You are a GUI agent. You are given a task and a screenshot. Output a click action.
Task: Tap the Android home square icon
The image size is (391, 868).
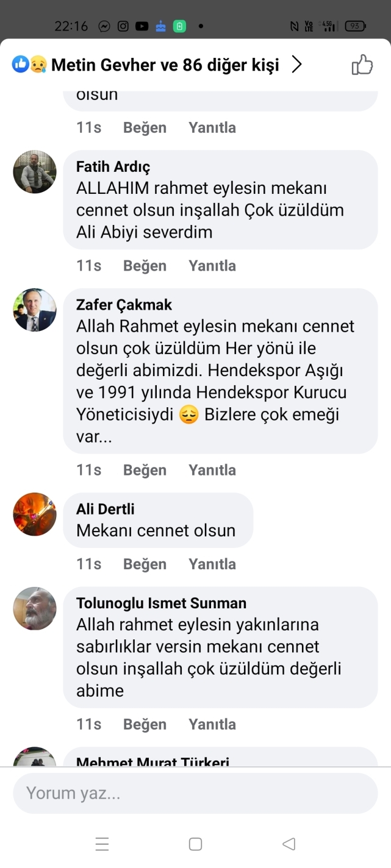coord(195,844)
